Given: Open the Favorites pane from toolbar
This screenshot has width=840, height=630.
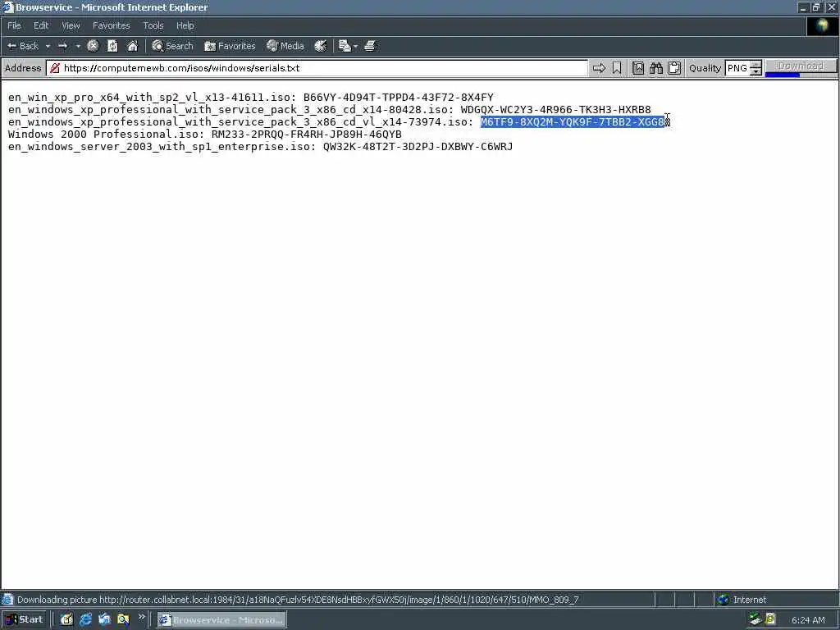Looking at the screenshot, I should point(230,46).
